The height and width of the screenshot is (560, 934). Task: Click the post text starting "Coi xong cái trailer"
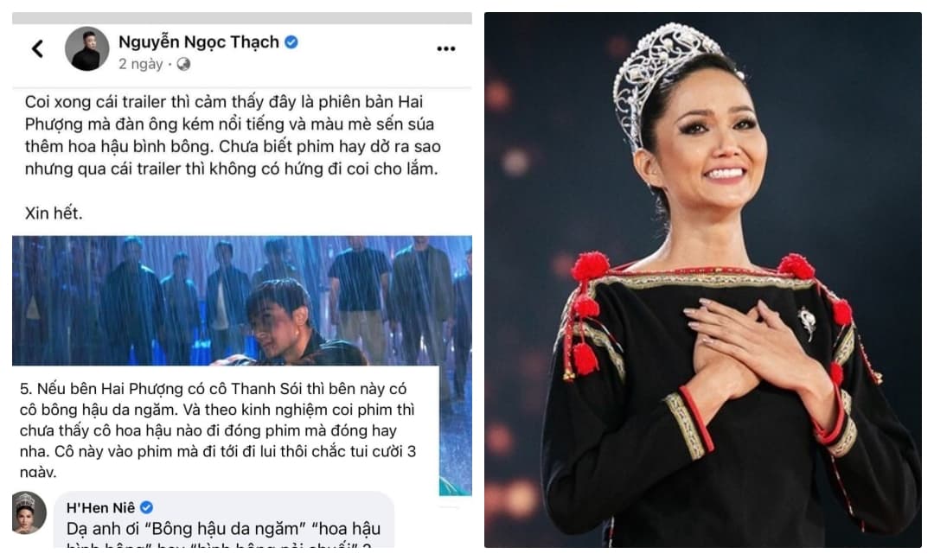[x=233, y=135]
